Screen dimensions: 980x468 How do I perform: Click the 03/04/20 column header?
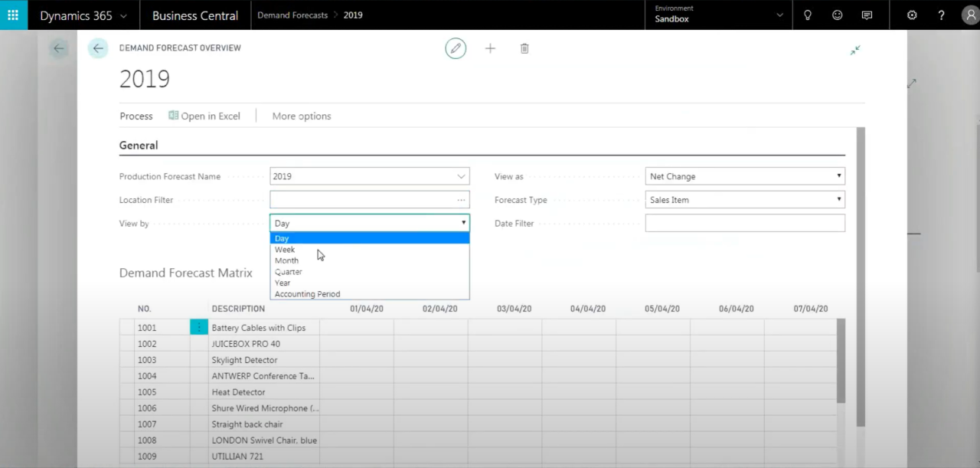514,309
